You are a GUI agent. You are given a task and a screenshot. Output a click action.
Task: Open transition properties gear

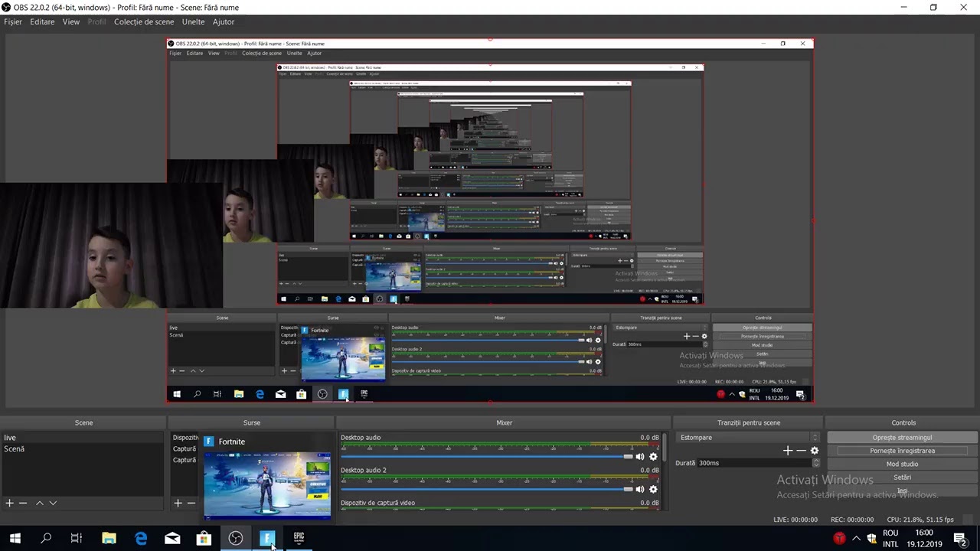pos(814,451)
